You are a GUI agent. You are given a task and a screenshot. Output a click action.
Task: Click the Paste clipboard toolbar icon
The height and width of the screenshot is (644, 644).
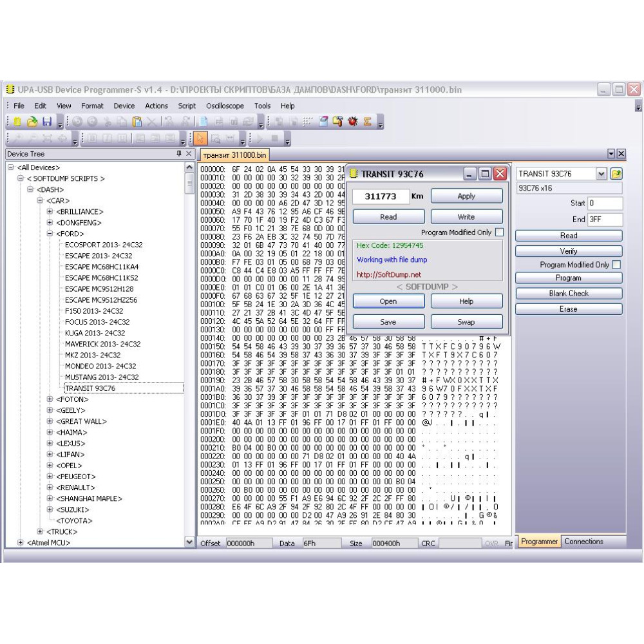coord(137,122)
